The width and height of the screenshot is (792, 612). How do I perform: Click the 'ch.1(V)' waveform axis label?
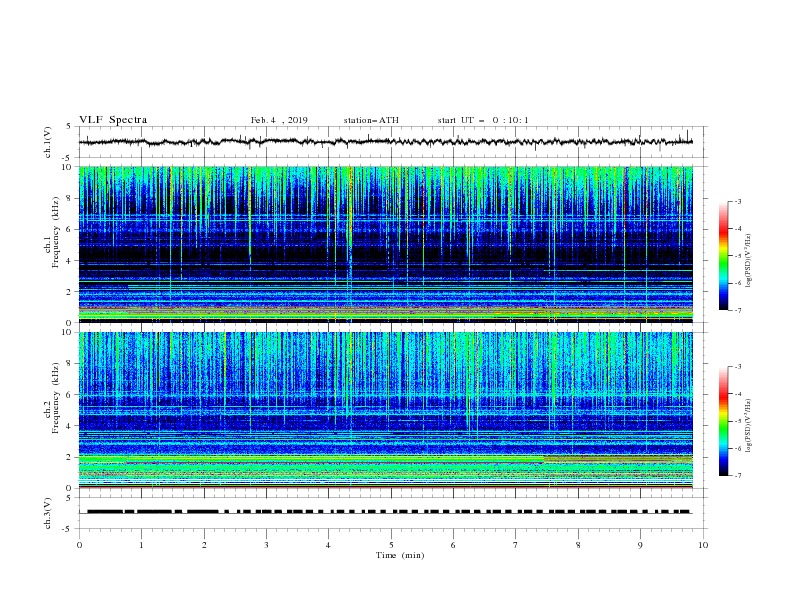coord(48,142)
